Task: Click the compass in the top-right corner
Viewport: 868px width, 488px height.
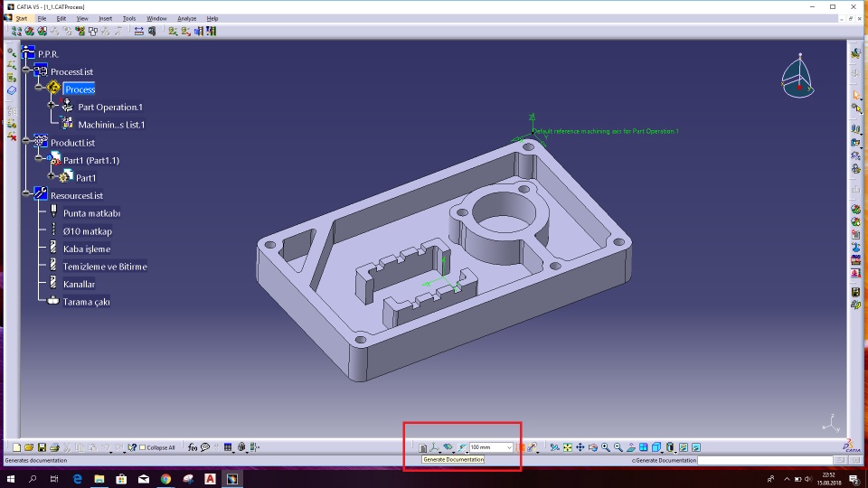Action: point(797,76)
